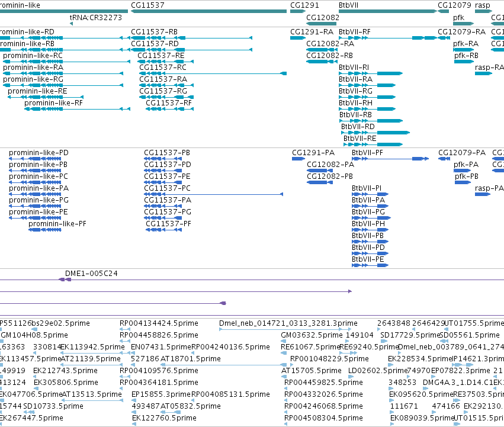Select the tRNA:CR32273 feature label

(96, 17)
